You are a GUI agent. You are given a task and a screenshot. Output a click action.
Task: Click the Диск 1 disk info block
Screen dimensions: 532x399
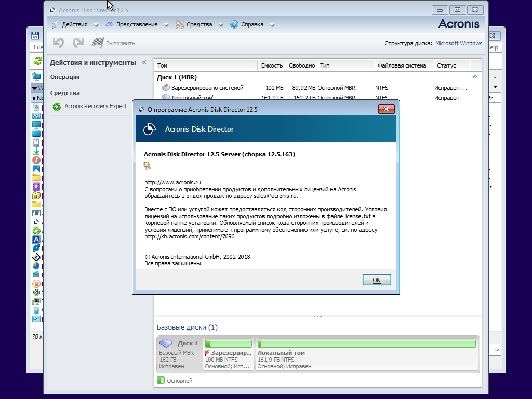180,354
